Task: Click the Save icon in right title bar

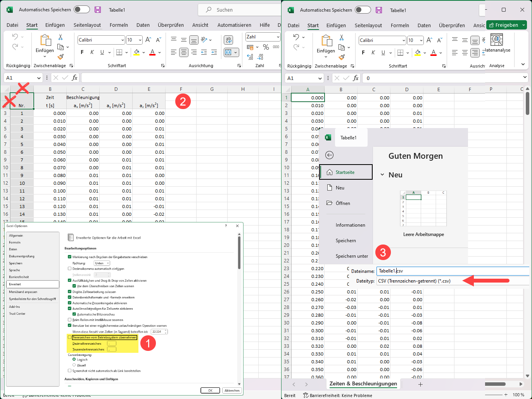Action: (x=379, y=10)
